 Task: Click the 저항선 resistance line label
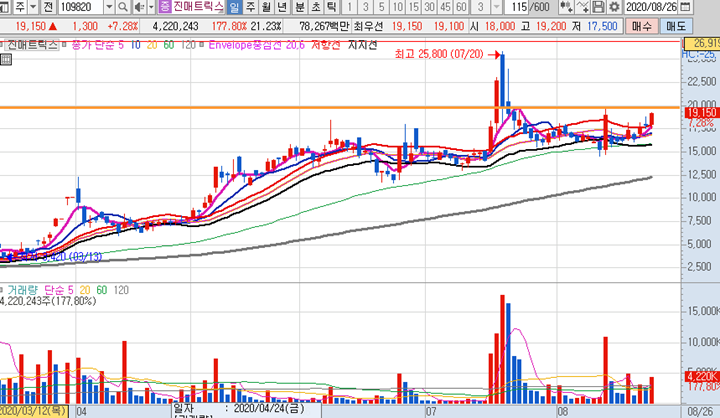[x=326, y=45]
